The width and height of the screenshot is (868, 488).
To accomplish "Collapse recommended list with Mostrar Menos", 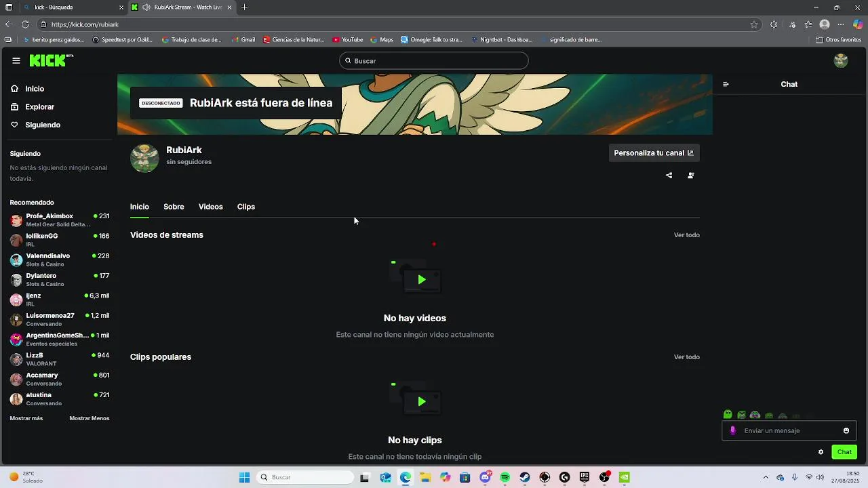I will [x=90, y=418].
